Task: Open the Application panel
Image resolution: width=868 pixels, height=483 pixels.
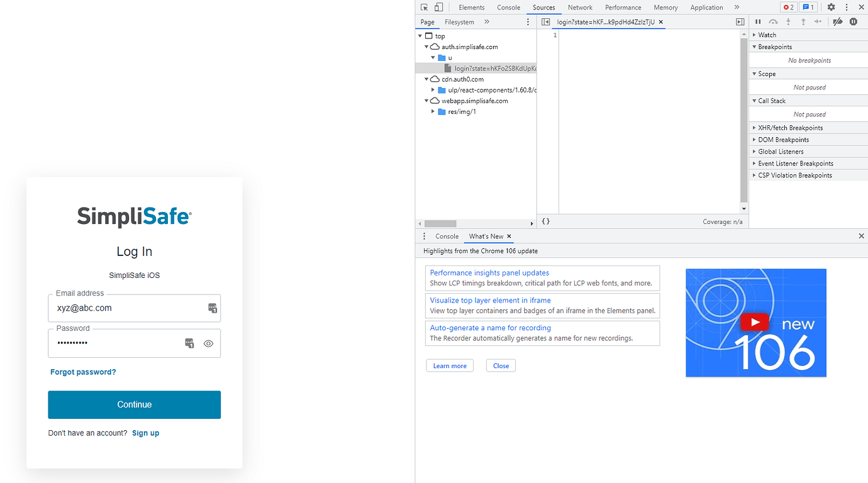Action: pyautogui.click(x=707, y=8)
